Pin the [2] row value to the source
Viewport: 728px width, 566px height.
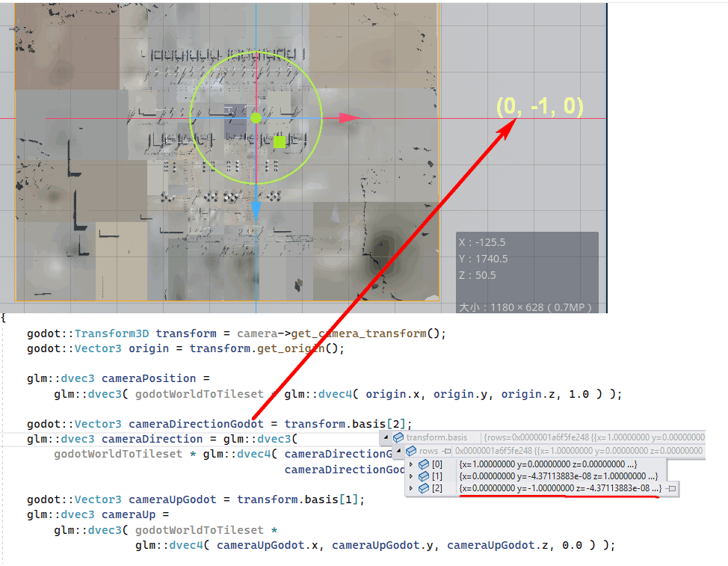coord(672,488)
